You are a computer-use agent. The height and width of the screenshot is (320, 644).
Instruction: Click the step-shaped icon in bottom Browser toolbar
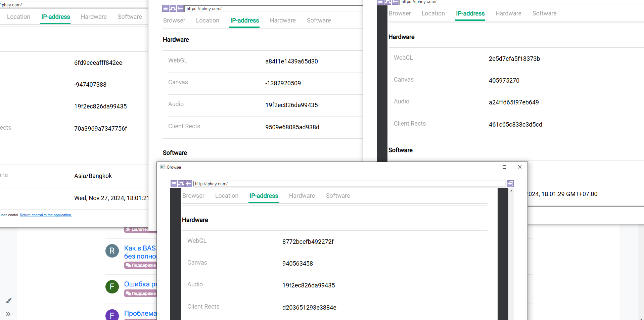(181, 184)
